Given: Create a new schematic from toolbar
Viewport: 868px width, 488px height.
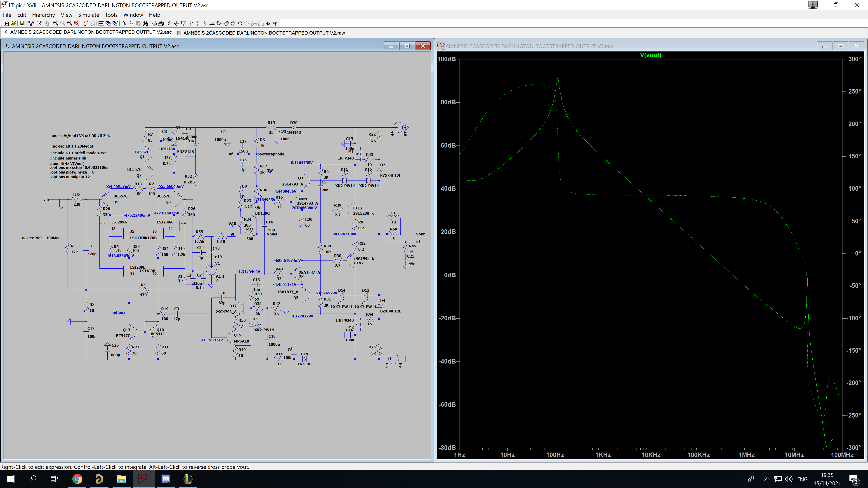Looking at the screenshot, I should click(x=6, y=23).
